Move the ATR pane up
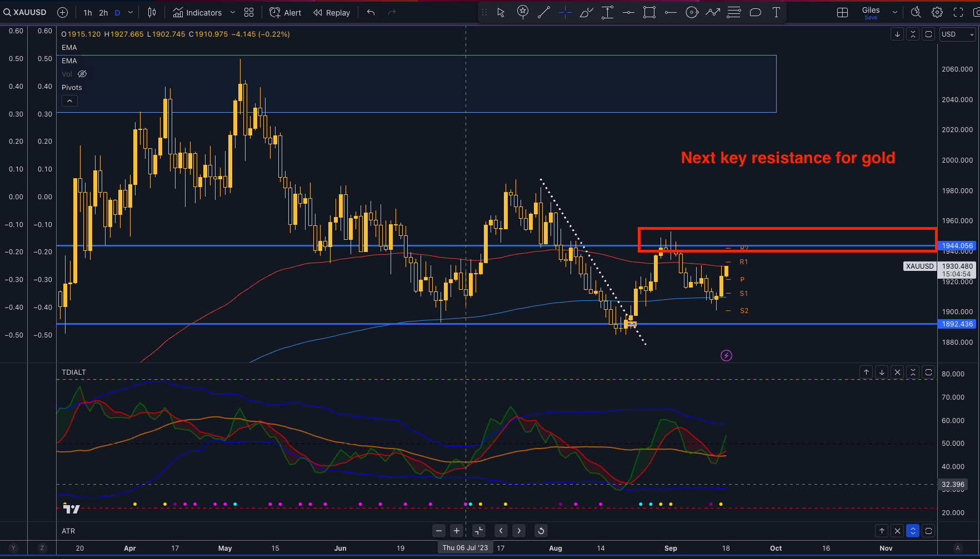Image resolution: width=980 pixels, height=559 pixels. [882, 531]
